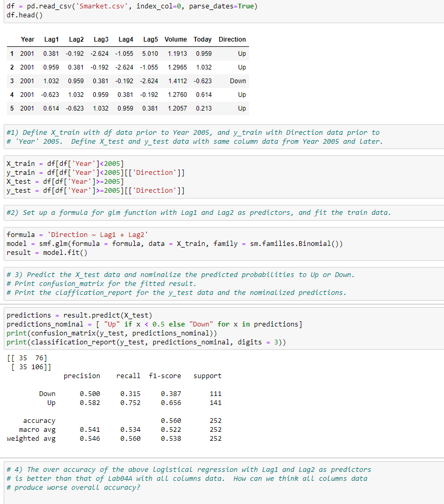Click the 'weighted avg' row label
Image resolution: width=444 pixels, height=504 pixels.
(x=31, y=439)
